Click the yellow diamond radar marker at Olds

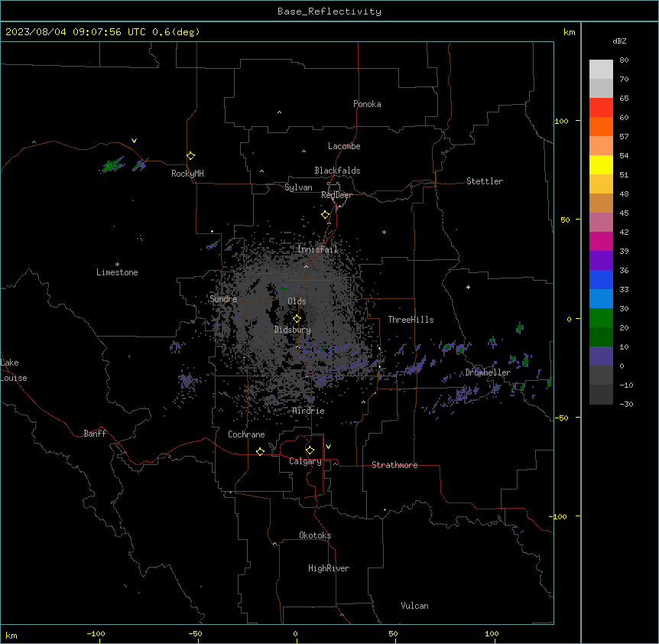pyautogui.click(x=297, y=319)
